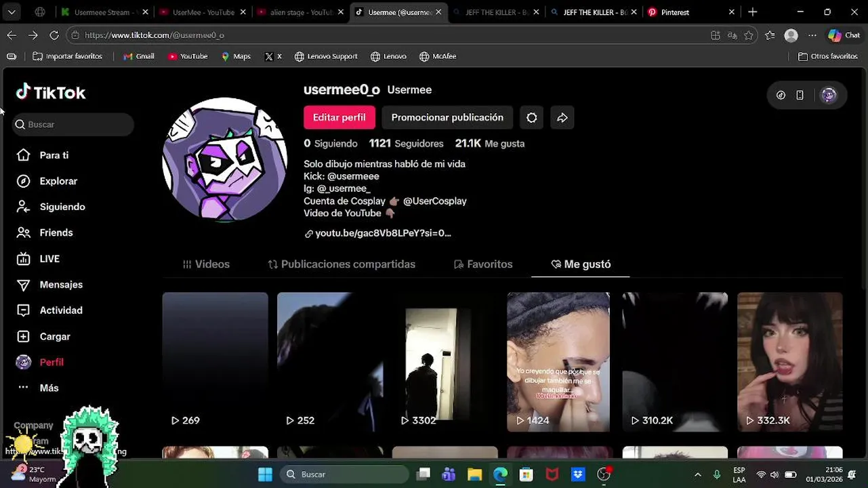Open the video with 269 views
The height and width of the screenshot is (488, 868).
(x=215, y=362)
